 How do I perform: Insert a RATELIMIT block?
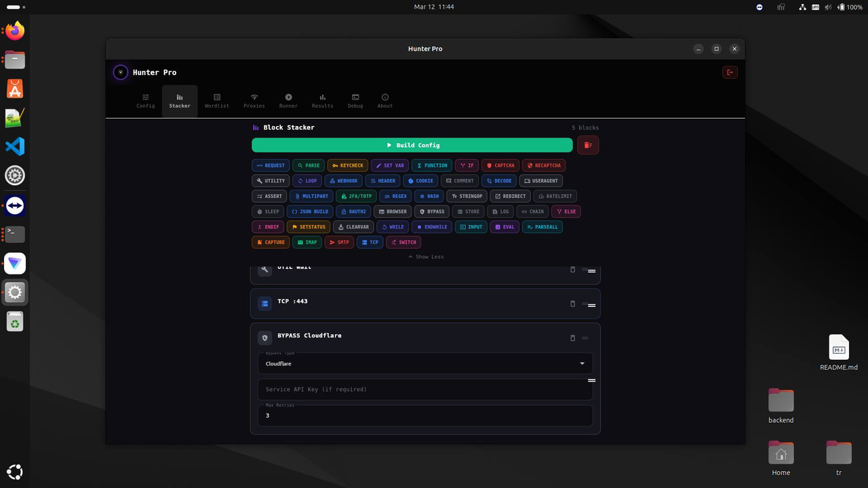tap(555, 197)
